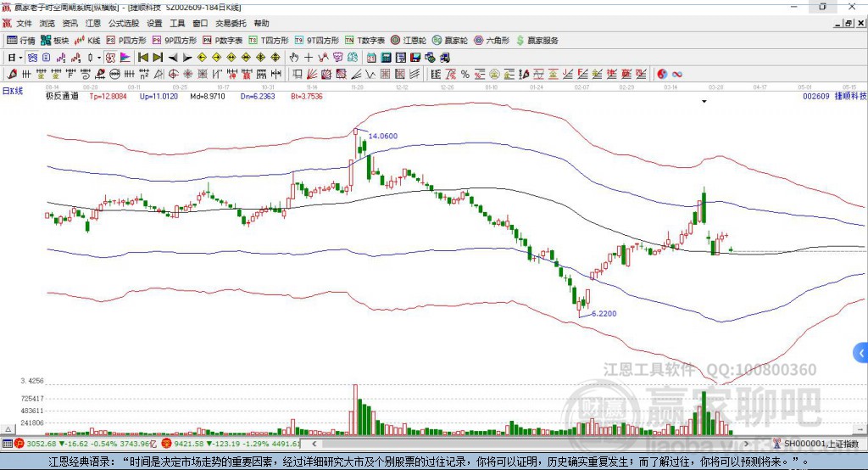Click the Bt=3.7536 value

307,97
